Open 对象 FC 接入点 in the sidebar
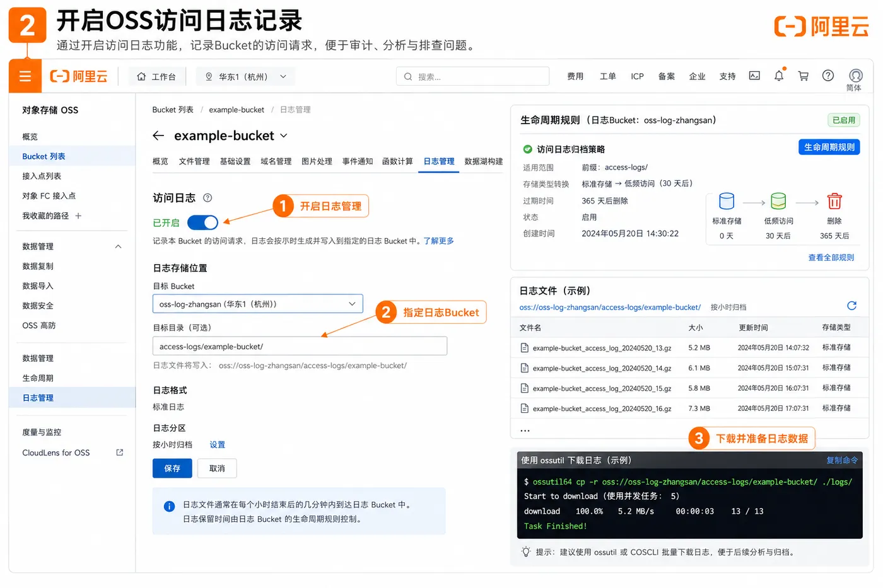 tap(49, 196)
